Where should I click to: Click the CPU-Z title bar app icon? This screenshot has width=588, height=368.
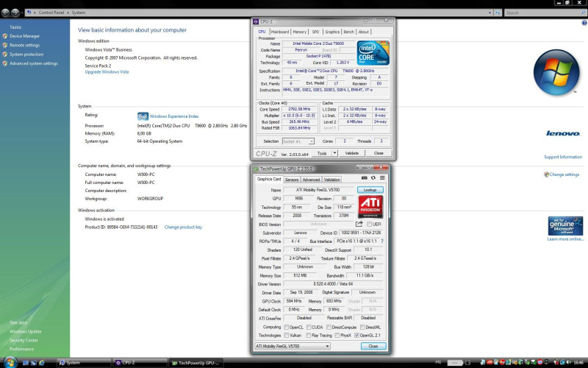coord(256,22)
